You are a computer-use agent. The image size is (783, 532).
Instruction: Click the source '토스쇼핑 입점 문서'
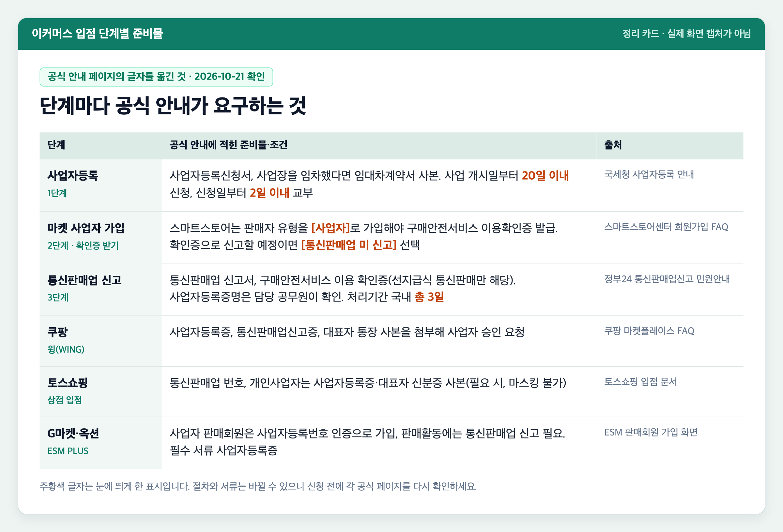[x=640, y=382]
